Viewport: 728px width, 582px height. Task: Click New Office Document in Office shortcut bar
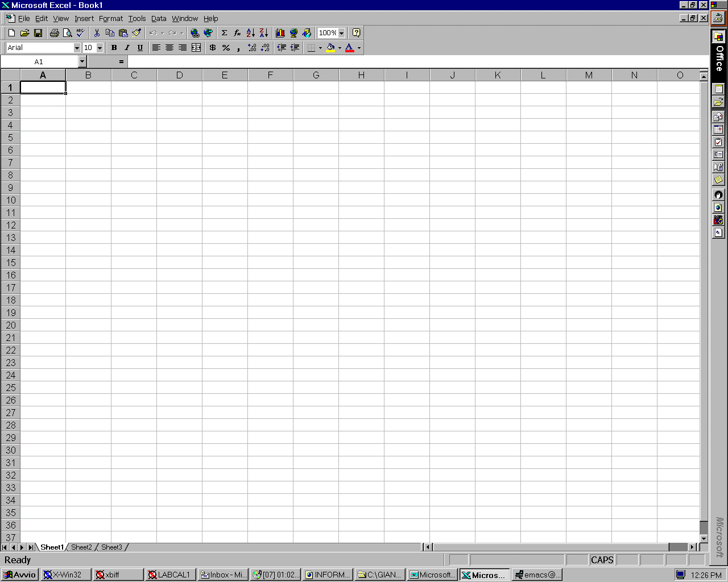(719, 89)
